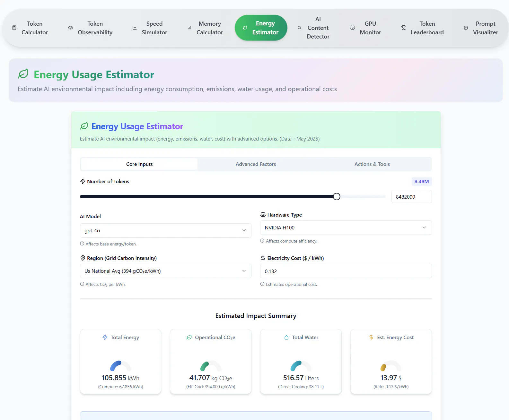Viewport: 509px width, 420px height.
Task: Click info icon for Estimates operational cost
Action: (x=262, y=284)
